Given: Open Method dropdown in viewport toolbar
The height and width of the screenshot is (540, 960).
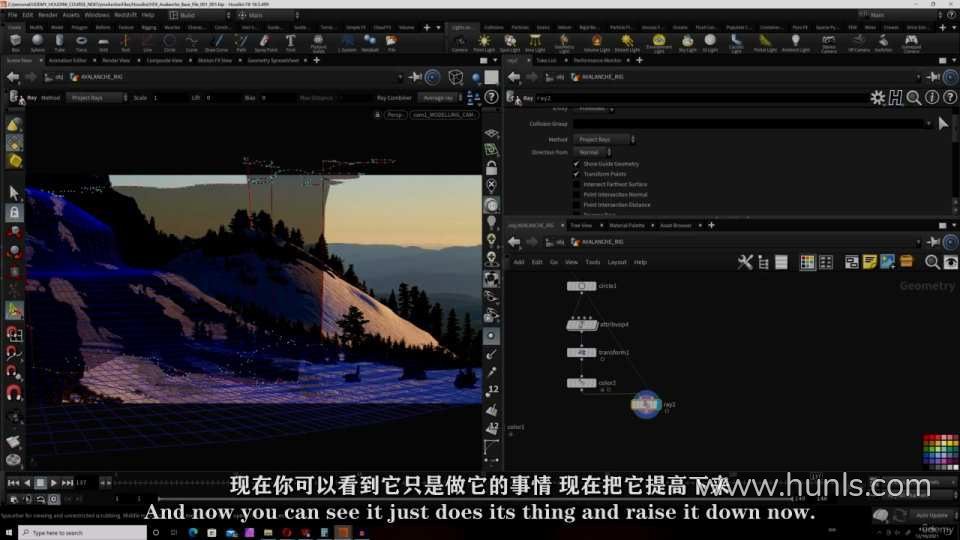Looking at the screenshot, I should [x=97, y=98].
